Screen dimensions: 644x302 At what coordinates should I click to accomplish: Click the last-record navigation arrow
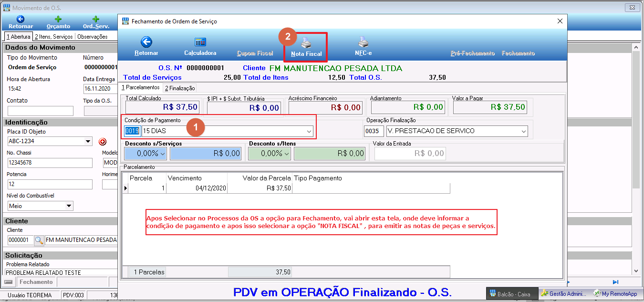(615, 282)
